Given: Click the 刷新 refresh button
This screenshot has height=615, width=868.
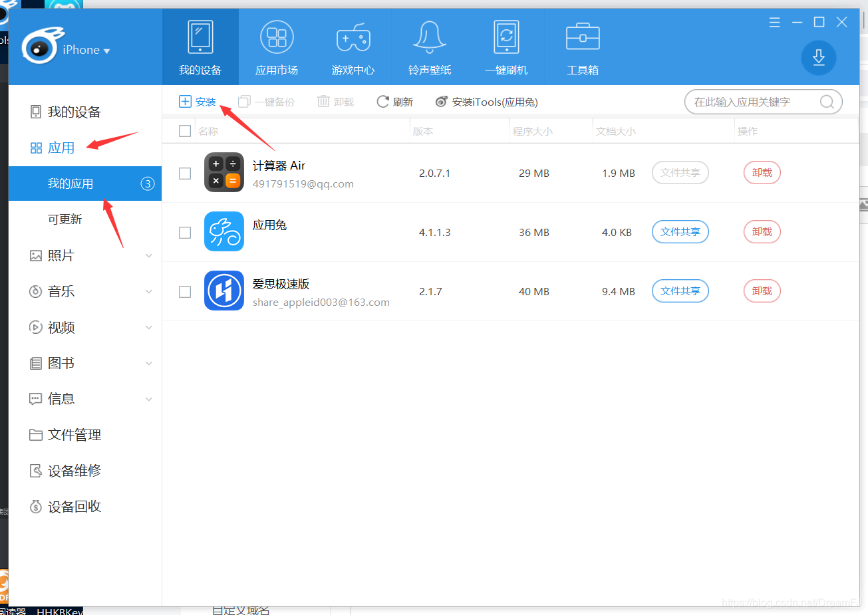Looking at the screenshot, I should pos(395,102).
